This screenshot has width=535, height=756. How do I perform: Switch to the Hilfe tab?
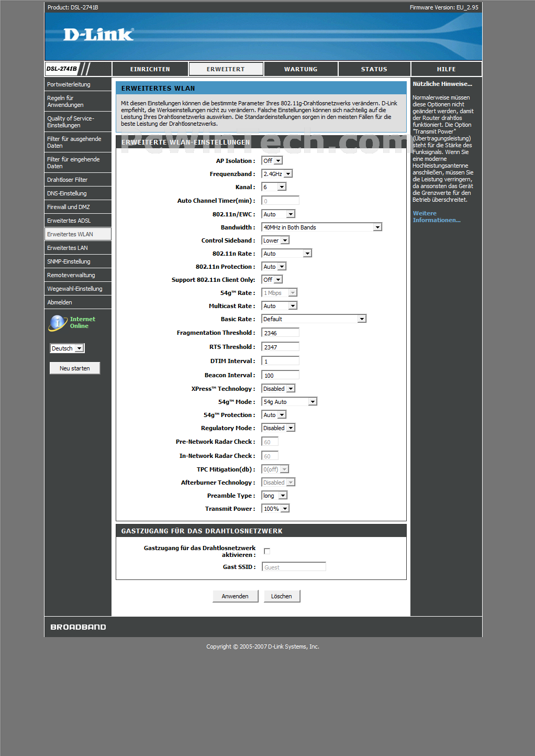coord(447,69)
